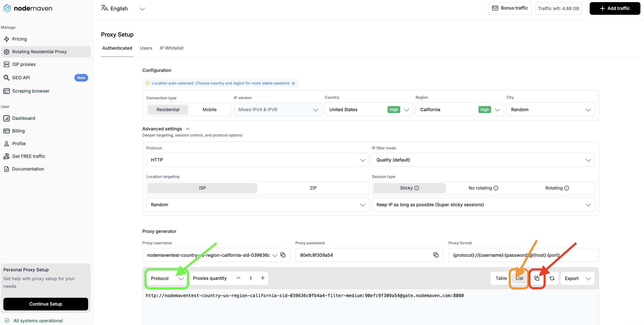
Task: Show Rotating info icon
Action: coord(567,188)
